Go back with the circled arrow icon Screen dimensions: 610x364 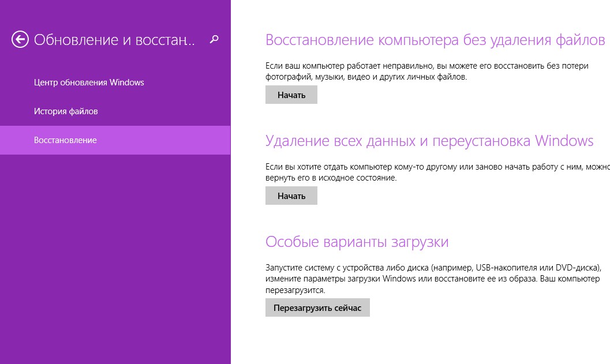[20, 39]
